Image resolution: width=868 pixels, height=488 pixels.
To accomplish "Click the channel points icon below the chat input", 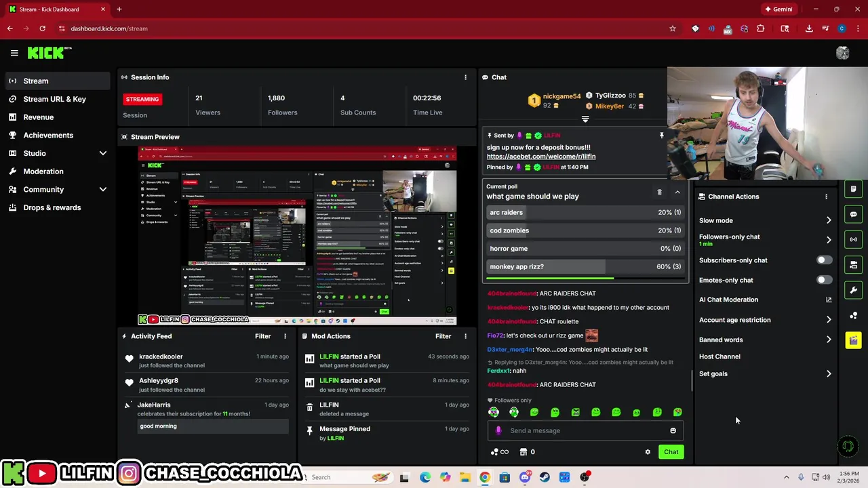I will [x=499, y=452].
